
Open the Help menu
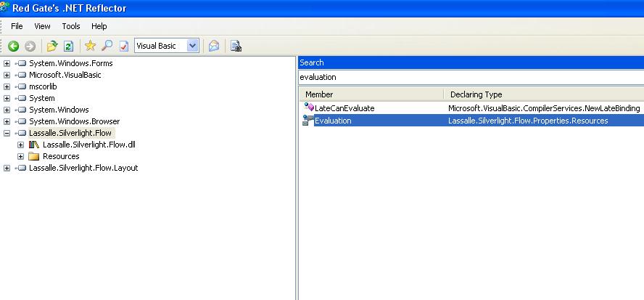coord(99,26)
